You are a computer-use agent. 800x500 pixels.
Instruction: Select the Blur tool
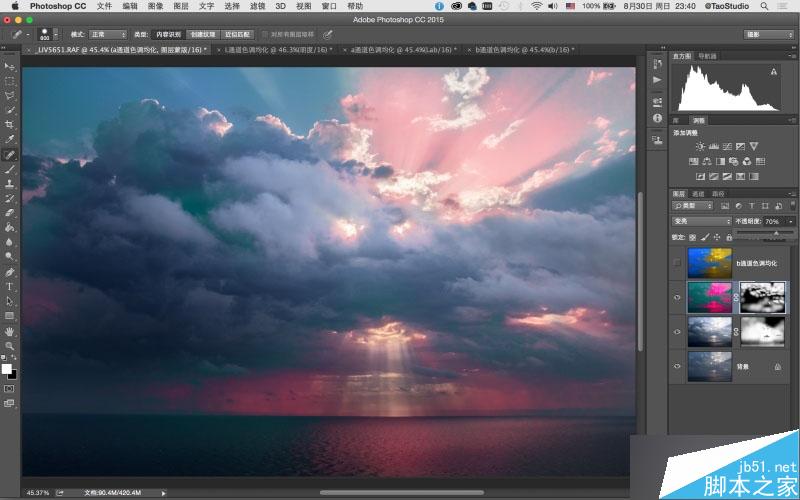pos(9,242)
